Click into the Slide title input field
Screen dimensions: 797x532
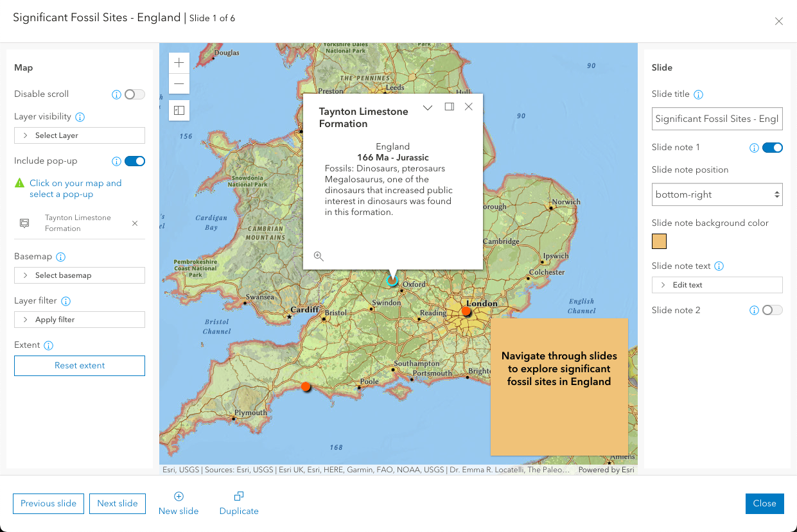click(x=717, y=119)
